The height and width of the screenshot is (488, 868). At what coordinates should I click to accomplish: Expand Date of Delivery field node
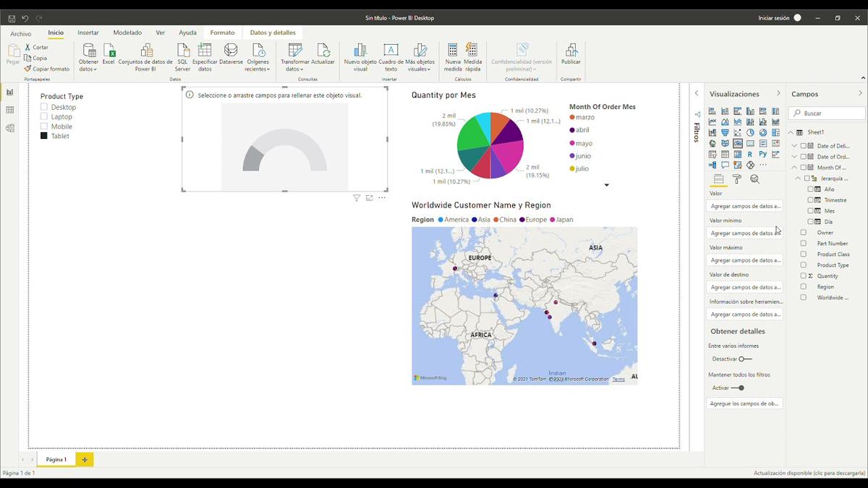click(794, 145)
